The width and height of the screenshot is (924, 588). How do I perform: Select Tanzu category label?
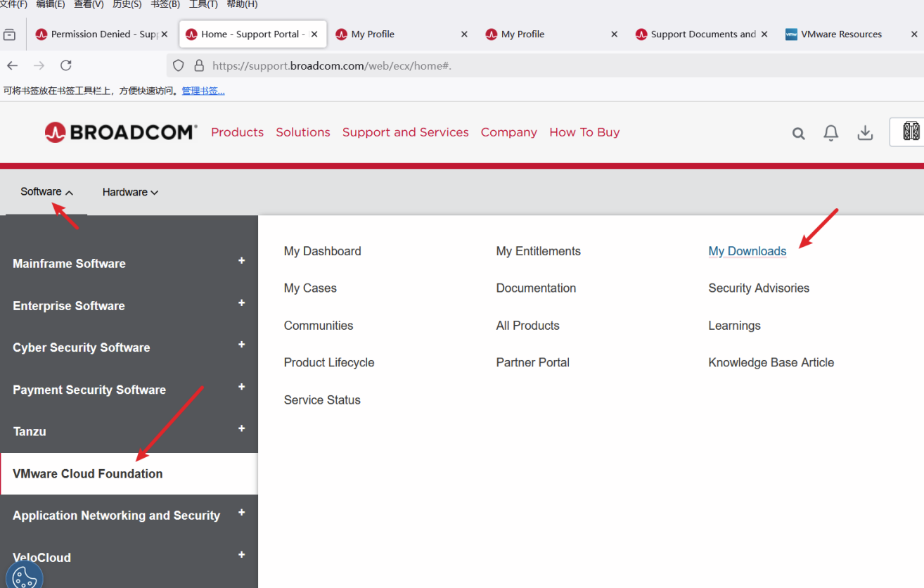pos(30,432)
